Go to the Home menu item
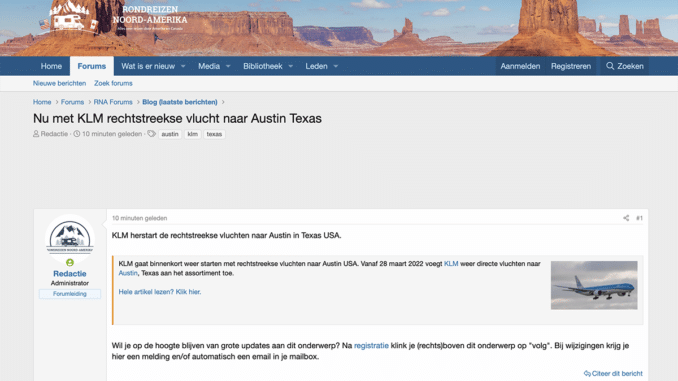The height and width of the screenshot is (381, 678). pyautogui.click(x=51, y=66)
